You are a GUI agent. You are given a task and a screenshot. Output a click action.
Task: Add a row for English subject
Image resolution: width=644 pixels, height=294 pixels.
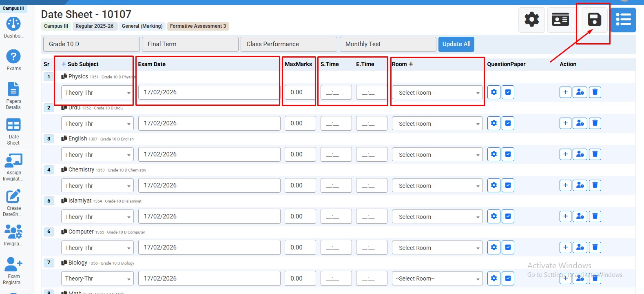pos(565,154)
